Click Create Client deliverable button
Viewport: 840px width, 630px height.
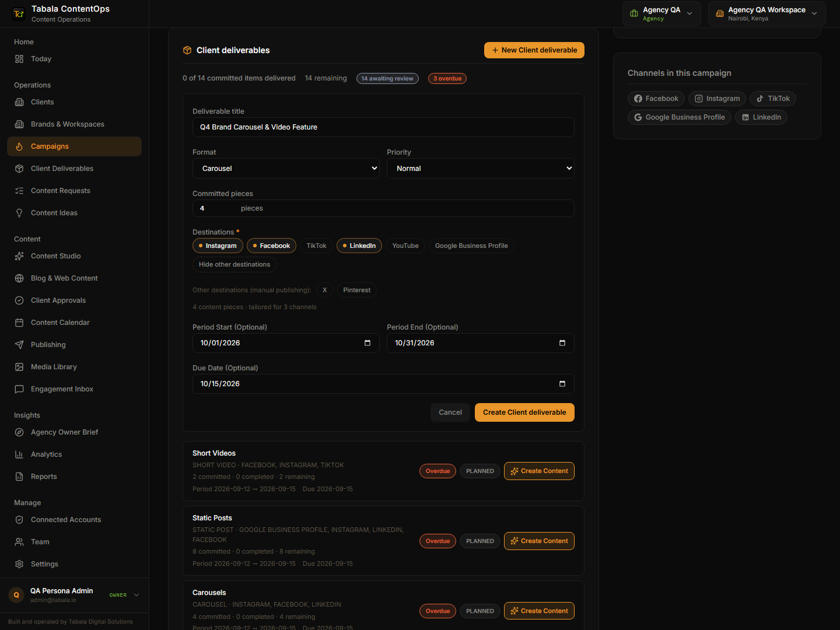point(524,412)
